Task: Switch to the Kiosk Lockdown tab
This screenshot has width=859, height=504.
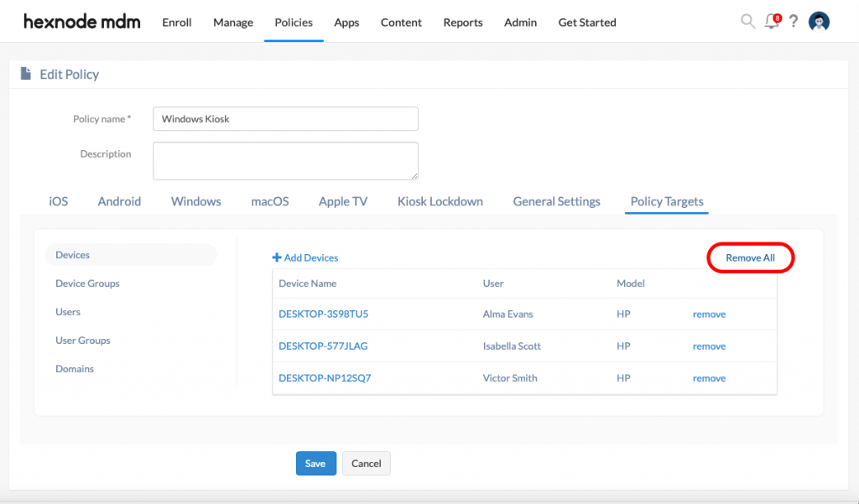Action: click(440, 201)
